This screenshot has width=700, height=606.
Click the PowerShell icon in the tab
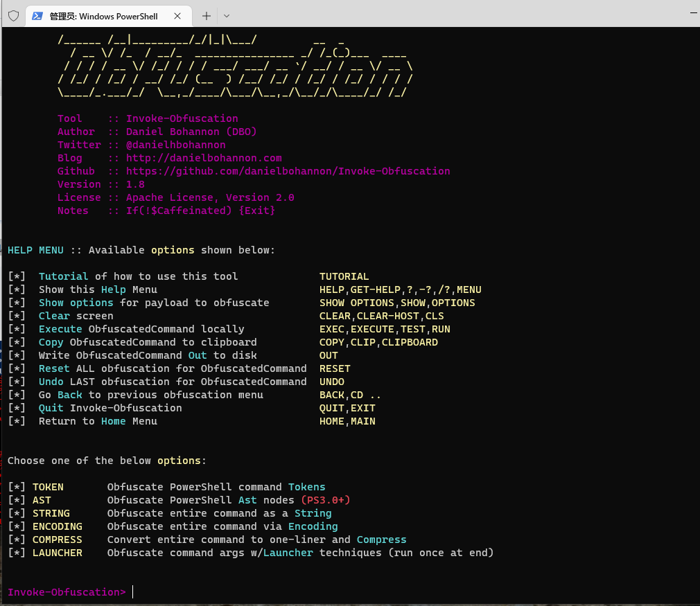(x=37, y=16)
